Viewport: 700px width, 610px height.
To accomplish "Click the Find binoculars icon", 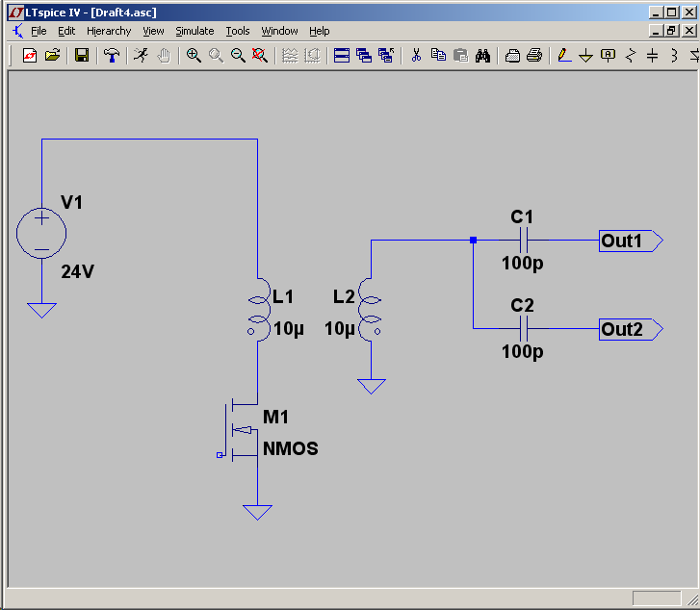I will (484, 56).
